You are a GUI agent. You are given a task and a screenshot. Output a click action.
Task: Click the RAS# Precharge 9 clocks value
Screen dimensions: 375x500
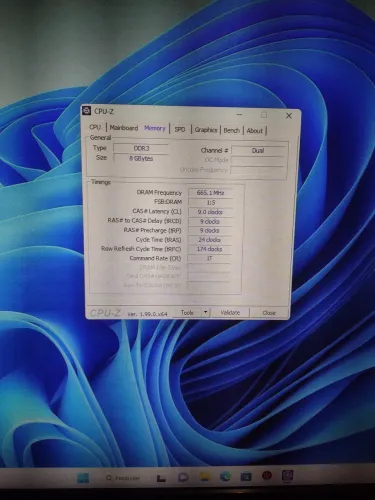(210, 231)
